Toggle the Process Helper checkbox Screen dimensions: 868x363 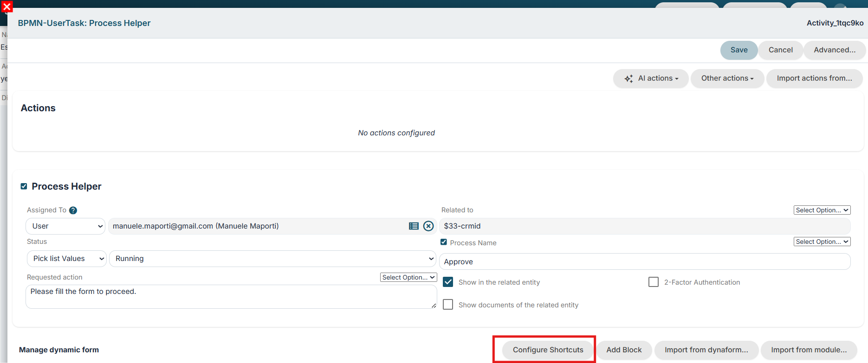click(x=24, y=186)
